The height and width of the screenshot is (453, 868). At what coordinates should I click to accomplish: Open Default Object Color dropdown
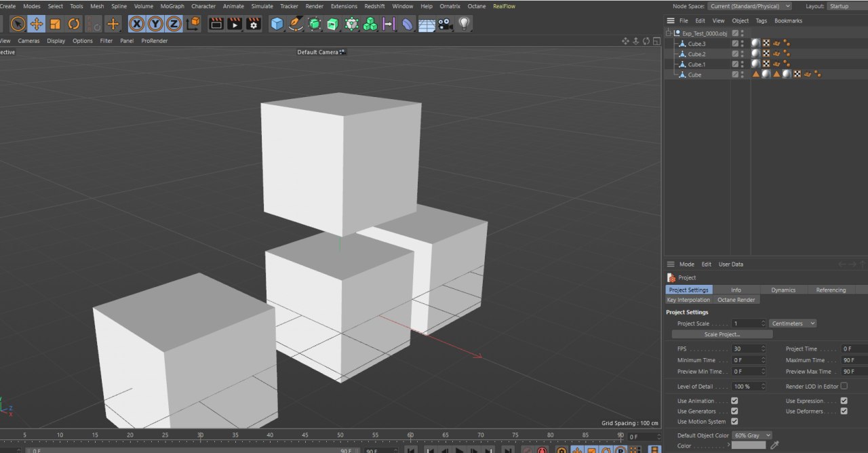point(752,435)
